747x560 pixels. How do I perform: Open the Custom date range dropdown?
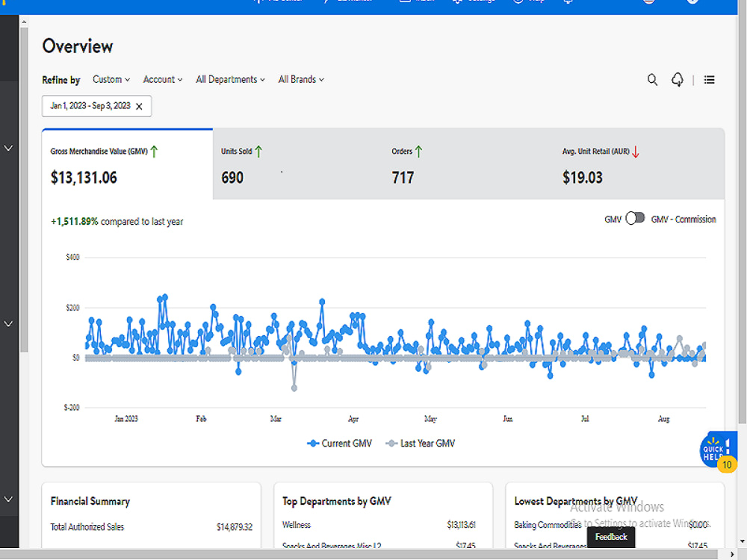click(111, 80)
